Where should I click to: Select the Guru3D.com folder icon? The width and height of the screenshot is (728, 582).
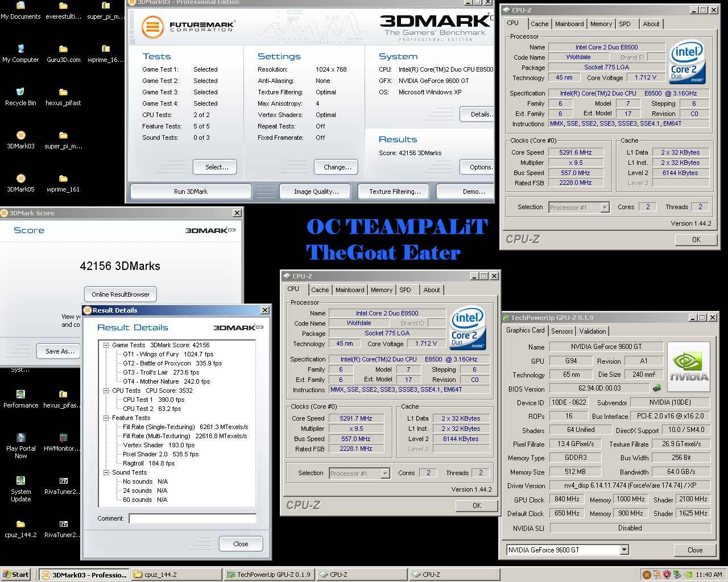tap(63, 53)
